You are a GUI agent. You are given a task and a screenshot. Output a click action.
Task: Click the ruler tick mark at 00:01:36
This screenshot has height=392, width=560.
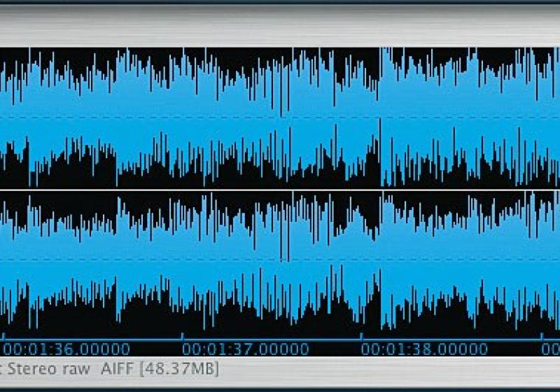click(2, 337)
